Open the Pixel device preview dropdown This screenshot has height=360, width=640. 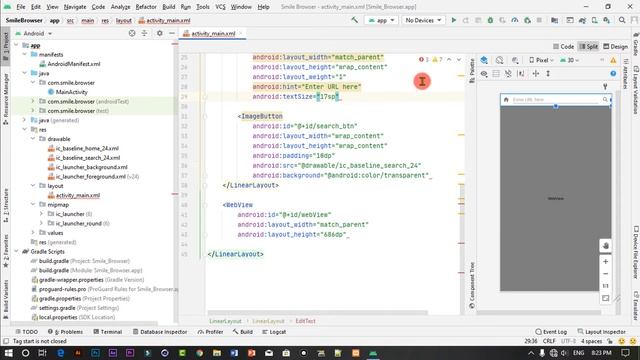541,60
